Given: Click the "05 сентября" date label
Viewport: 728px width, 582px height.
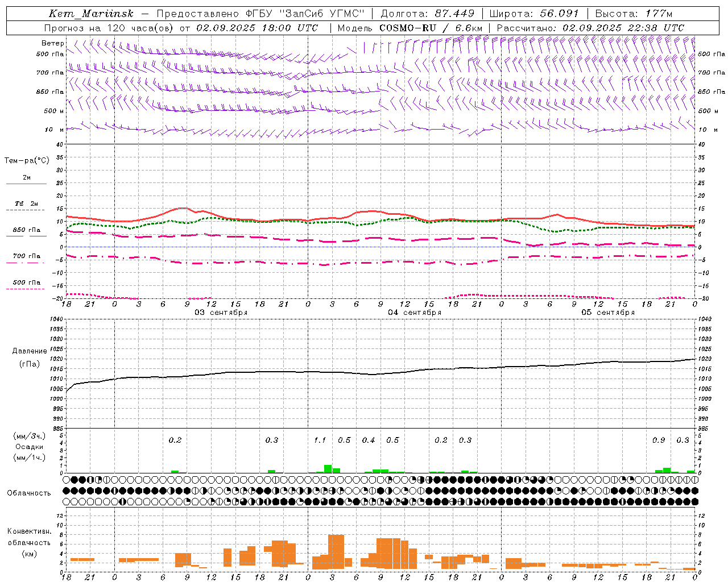Looking at the screenshot, I should point(608,313).
